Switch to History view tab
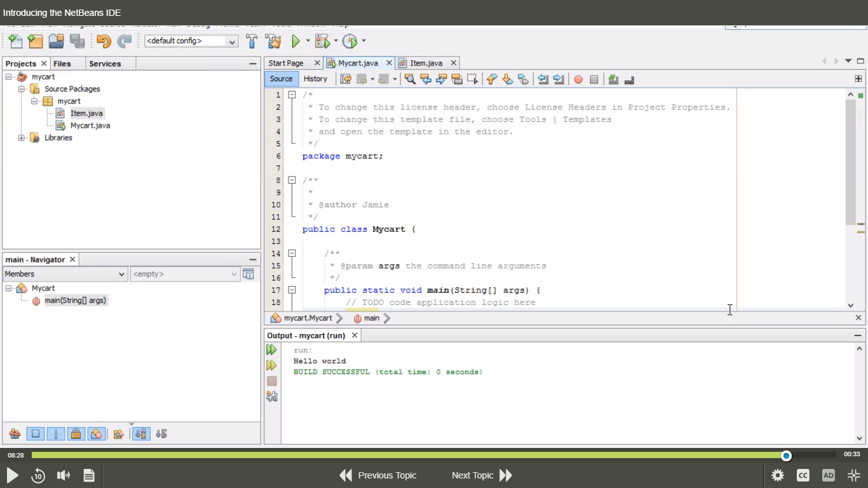Viewport: 868px width, 488px height. coord(315,79)
